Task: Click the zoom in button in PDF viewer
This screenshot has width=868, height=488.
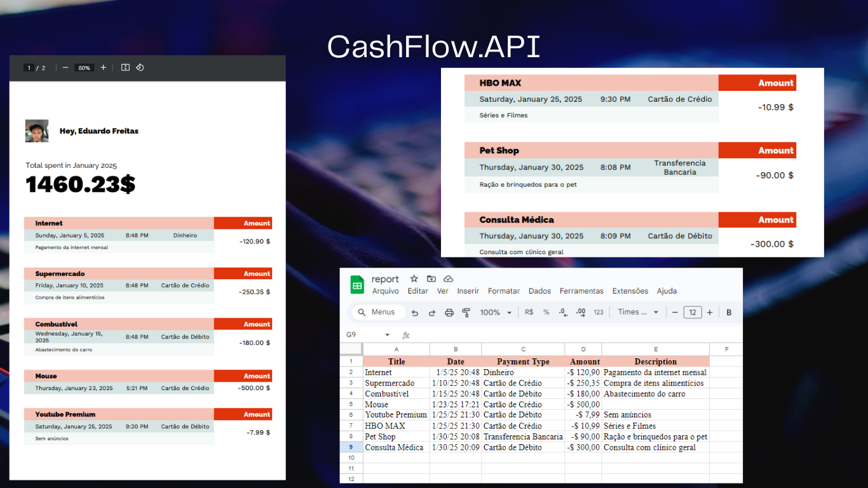Action: pos(104,67)
